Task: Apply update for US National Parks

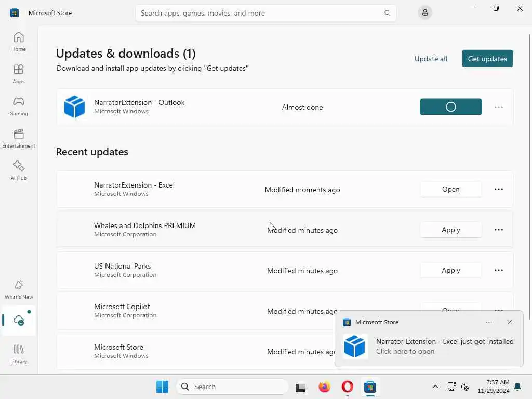Action: pyautogui.click(x=450, y=270)
